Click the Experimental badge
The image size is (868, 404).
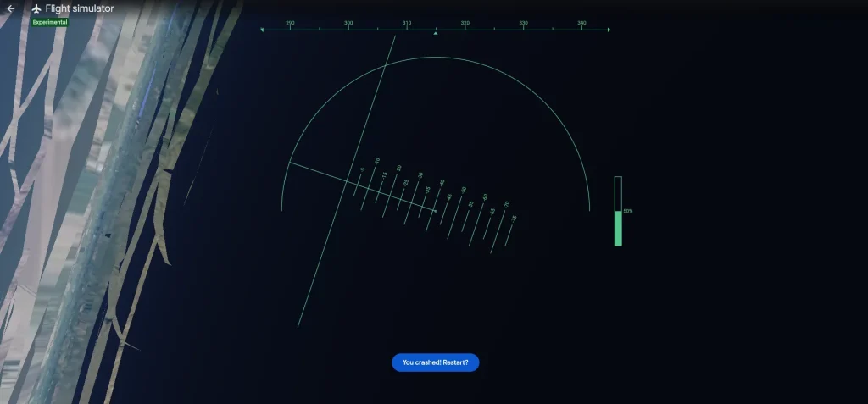(50, 22)
